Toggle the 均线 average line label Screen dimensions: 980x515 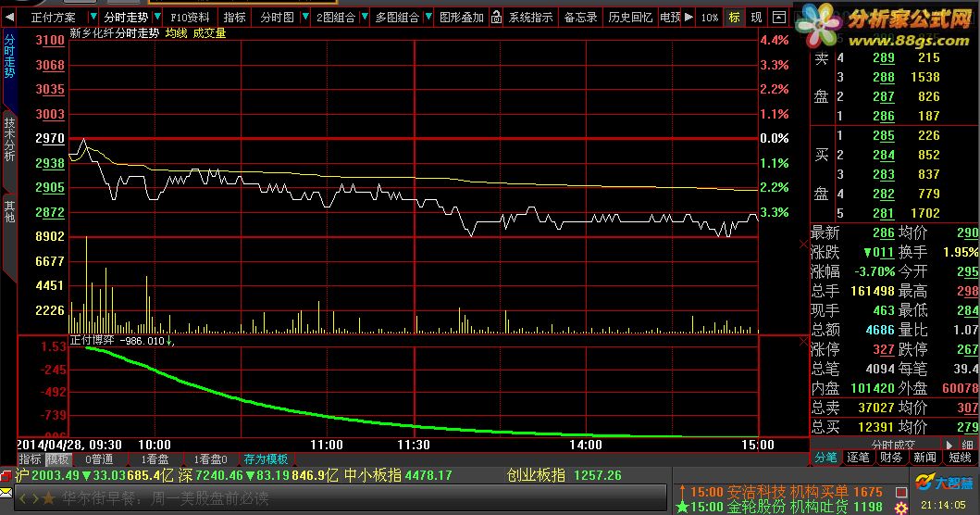click(x=176, y=32)
